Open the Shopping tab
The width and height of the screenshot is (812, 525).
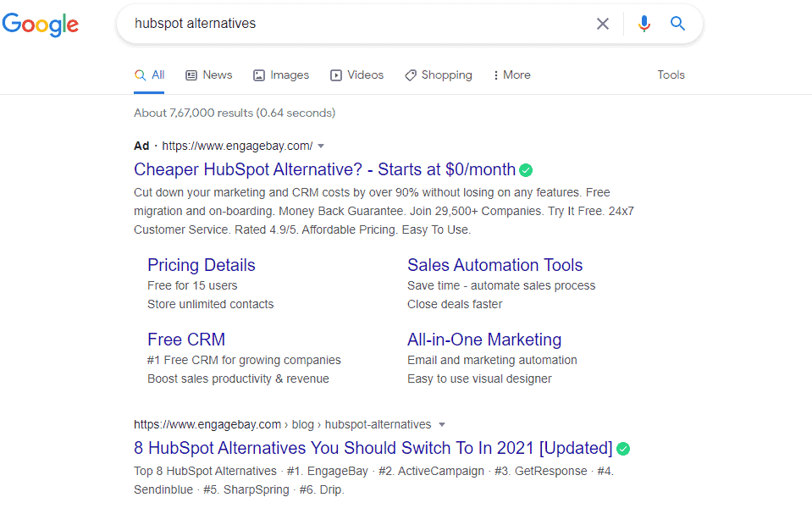pyautogui.click(x=438, y=75)
